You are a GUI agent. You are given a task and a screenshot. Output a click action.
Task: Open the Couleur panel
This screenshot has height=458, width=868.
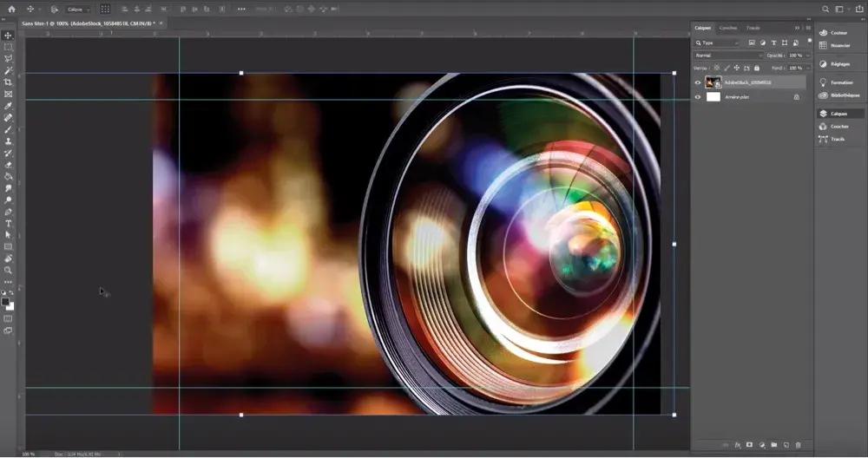coord(838,33)
